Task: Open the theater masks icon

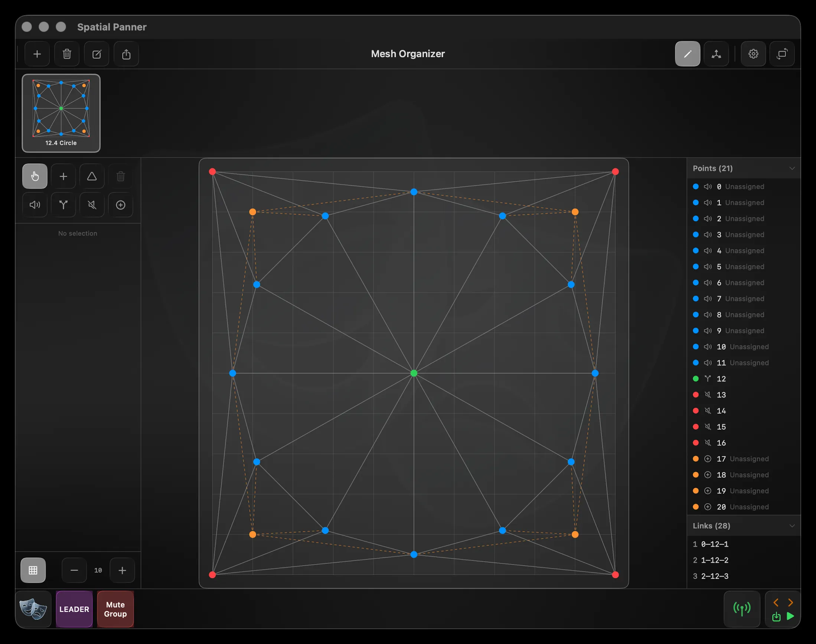Action: point(33,609)
